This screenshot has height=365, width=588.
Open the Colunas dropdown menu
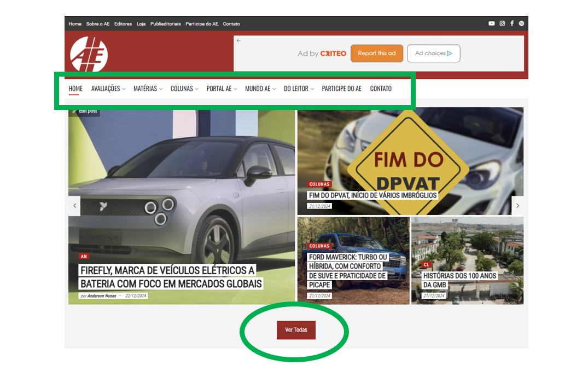click(x=184, y=89)
